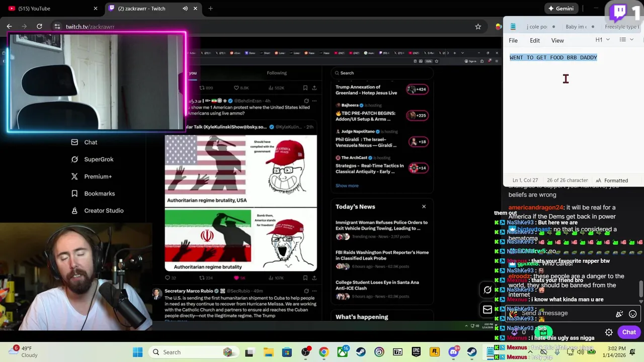Send message with purple Chat button

point(629,332)
